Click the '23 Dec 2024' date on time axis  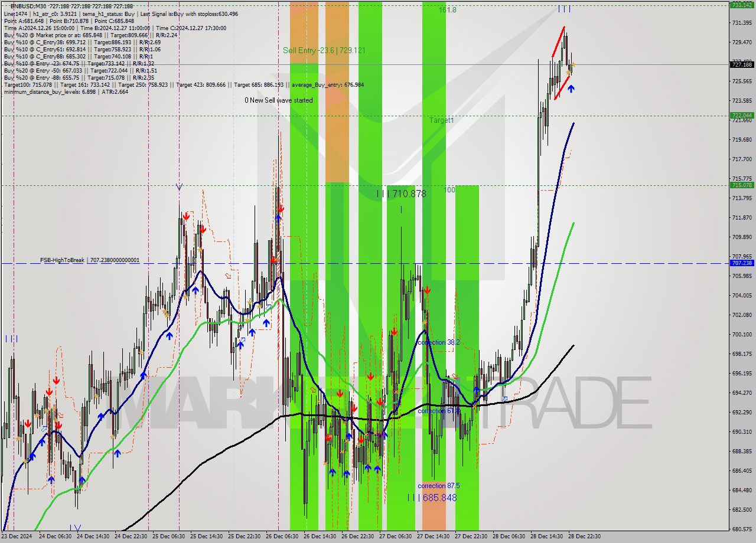tap(17, 537)
